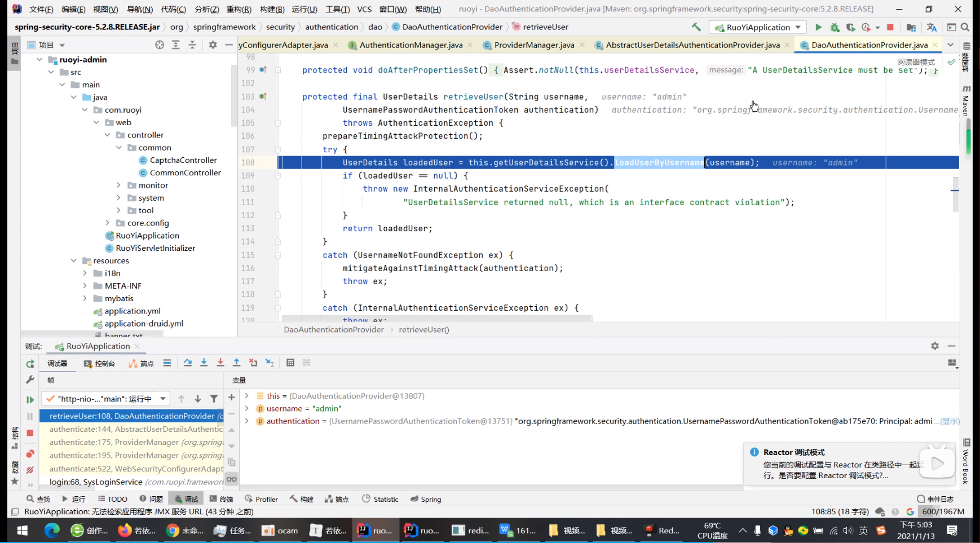Click the editor vertical scrollbar thumb
Viewport: 980px width, 543px height.
[x=956, y=195]
